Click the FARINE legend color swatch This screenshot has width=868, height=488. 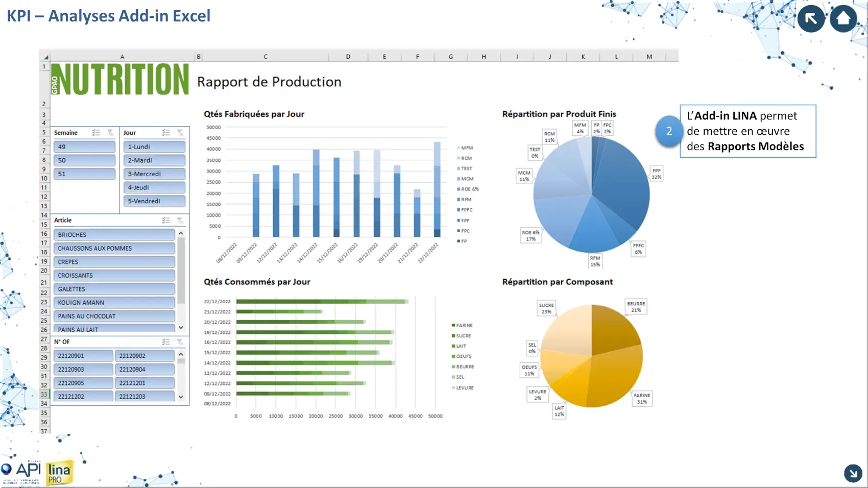click(453, 325)
